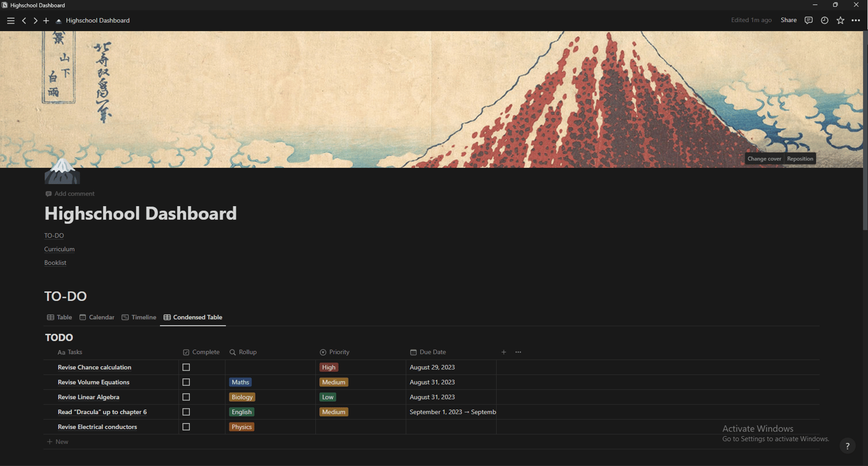Image resolution: width=868 pixels, height=466 pixels.
Task: Go forward with the right arrow
Action: (35, 20)
